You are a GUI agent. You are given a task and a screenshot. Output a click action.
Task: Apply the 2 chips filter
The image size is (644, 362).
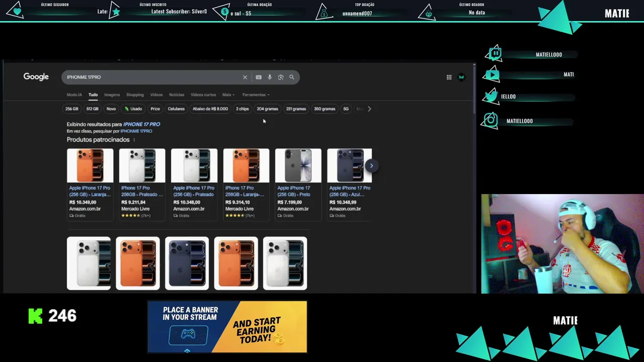pos(243,109)
